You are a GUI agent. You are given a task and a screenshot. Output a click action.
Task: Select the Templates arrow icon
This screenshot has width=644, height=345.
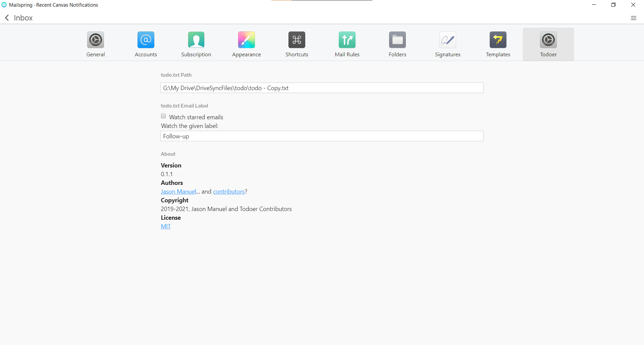(498, 40)
